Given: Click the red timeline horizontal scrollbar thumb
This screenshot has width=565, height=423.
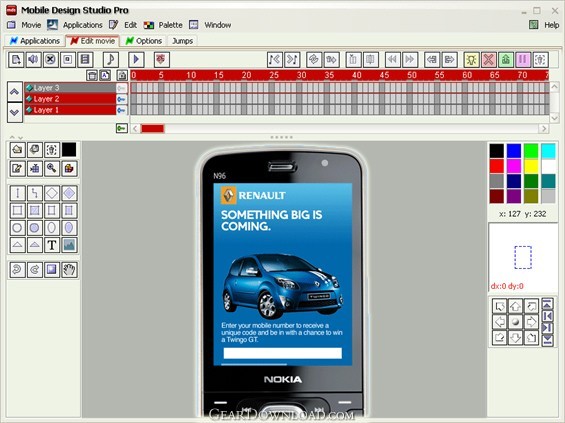Looking at the screenshot, I should tap(153, 129).
